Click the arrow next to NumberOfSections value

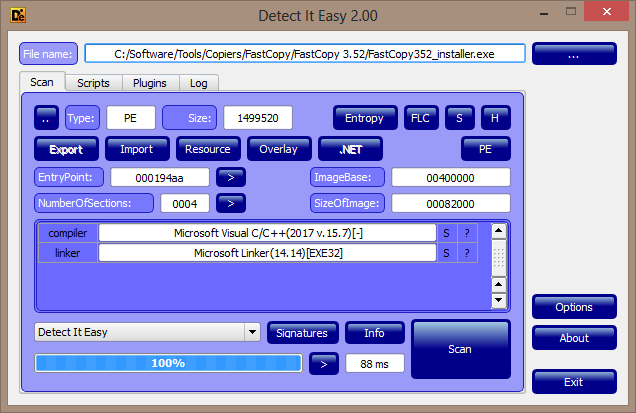click(231, 203)
